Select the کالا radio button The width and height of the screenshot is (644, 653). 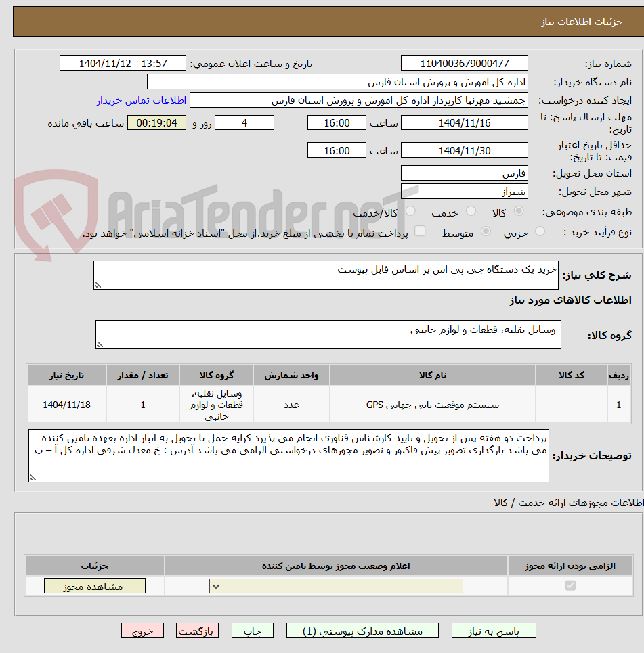(519, 211)
